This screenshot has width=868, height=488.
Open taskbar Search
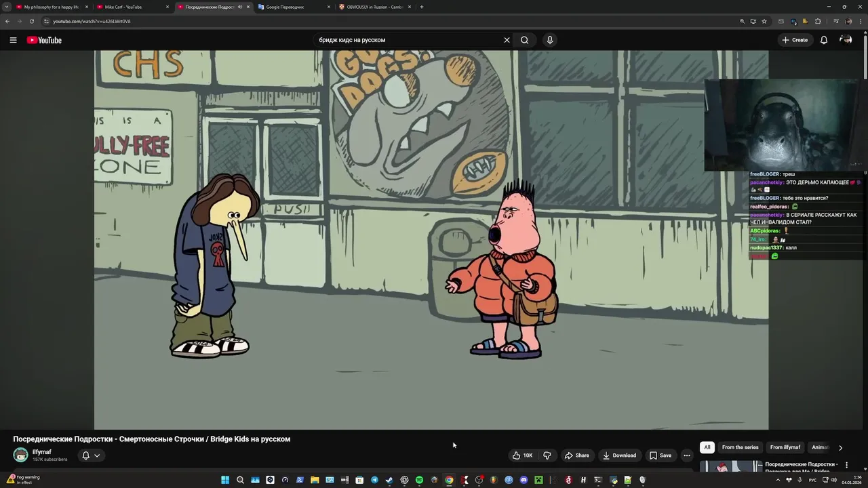tap(240, 480)
